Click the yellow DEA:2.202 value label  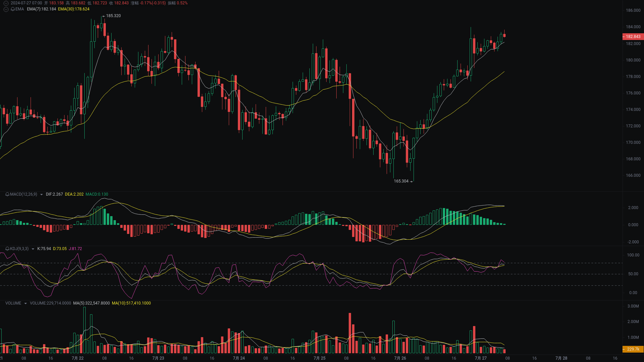point(74,194)
